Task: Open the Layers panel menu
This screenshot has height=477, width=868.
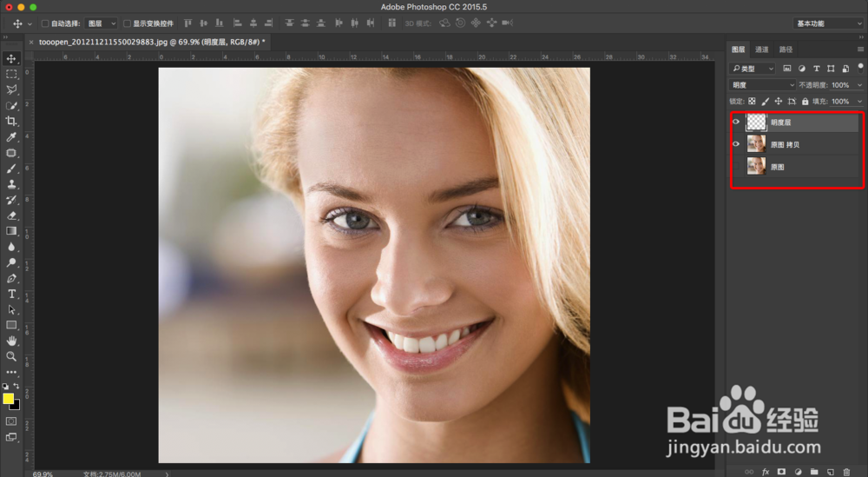Action: pyautogui.click(x=860, y=50)
